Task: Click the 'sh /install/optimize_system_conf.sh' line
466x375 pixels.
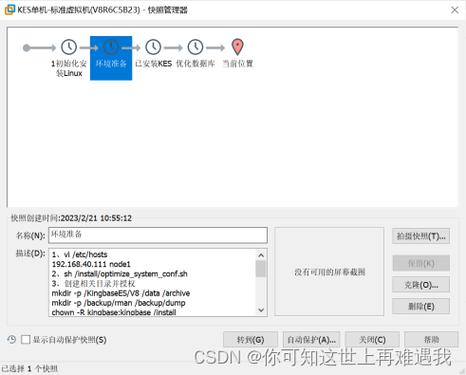Action: pos(126,274)
